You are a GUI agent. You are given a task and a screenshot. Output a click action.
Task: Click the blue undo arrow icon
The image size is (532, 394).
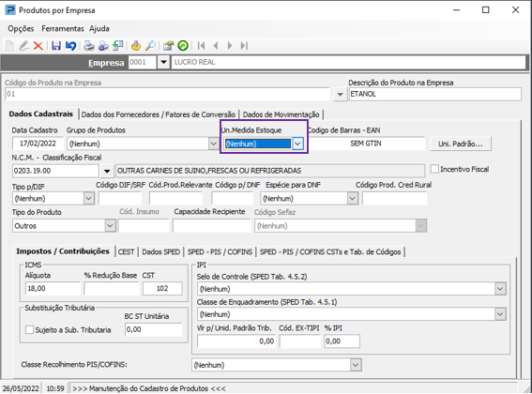(70, 45)
